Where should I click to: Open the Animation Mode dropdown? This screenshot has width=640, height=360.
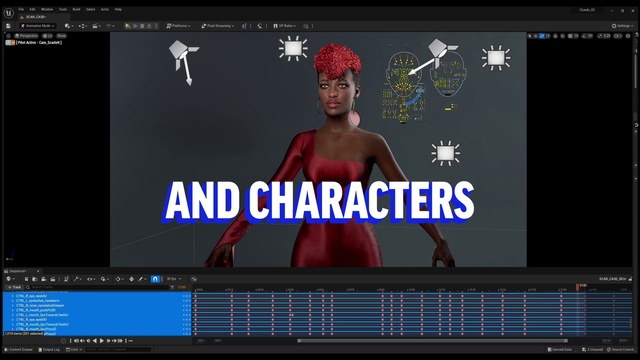(38, 26)
